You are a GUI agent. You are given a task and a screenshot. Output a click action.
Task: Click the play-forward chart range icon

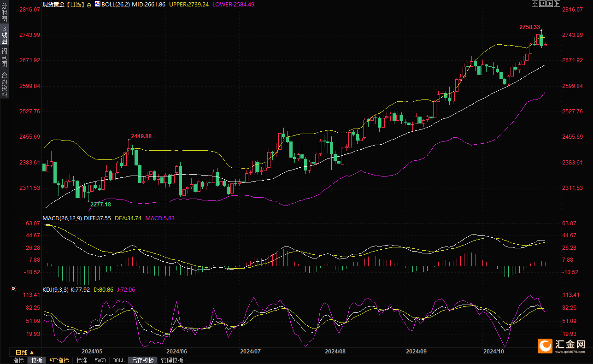point(550,4)
